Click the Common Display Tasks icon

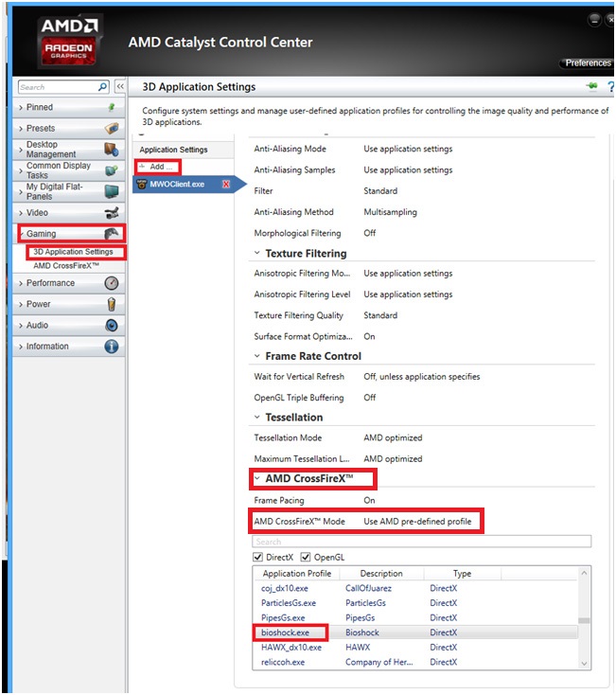(112, 170)
